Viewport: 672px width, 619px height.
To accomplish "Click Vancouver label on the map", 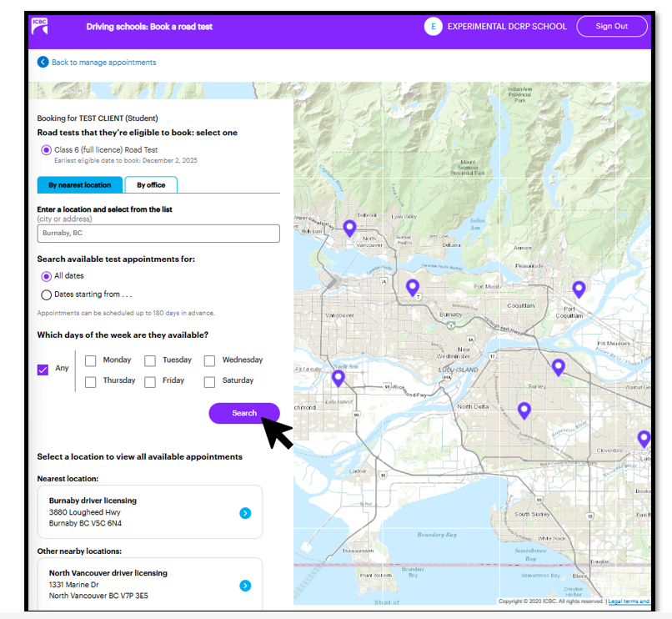I will (x=339, y=315).
